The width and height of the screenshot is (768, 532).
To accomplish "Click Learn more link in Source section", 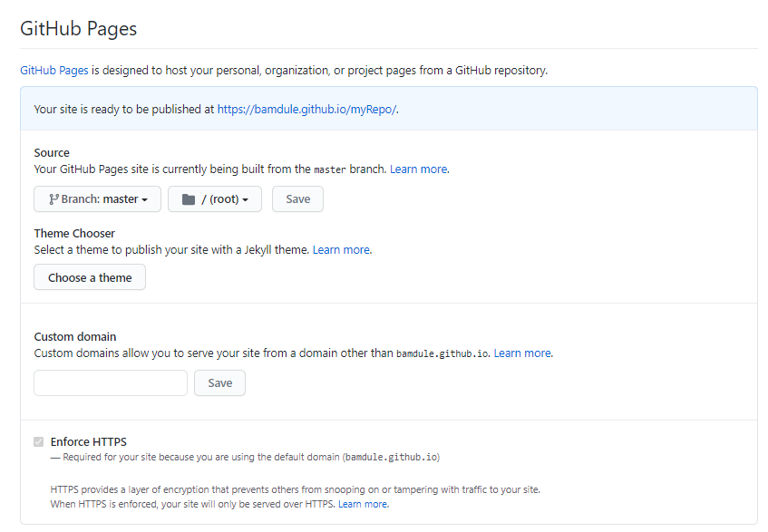I will (x=419, y=169).
